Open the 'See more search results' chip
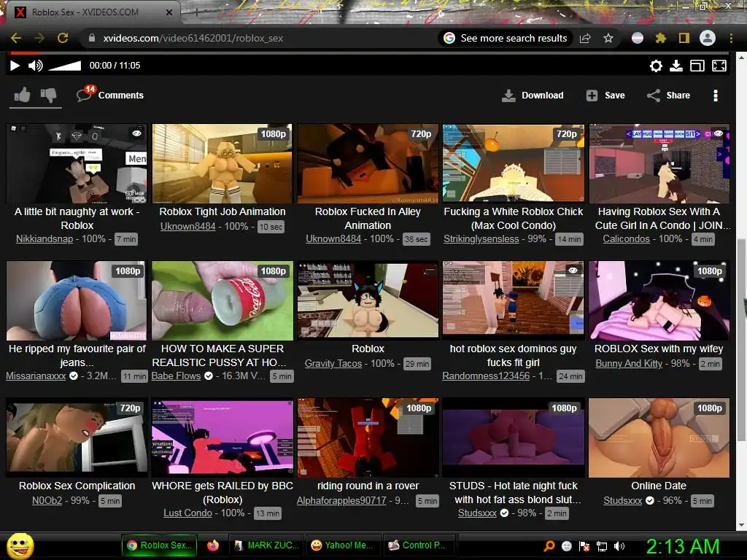Viewport: 747px width, 560px height. (x=506, y=38)
